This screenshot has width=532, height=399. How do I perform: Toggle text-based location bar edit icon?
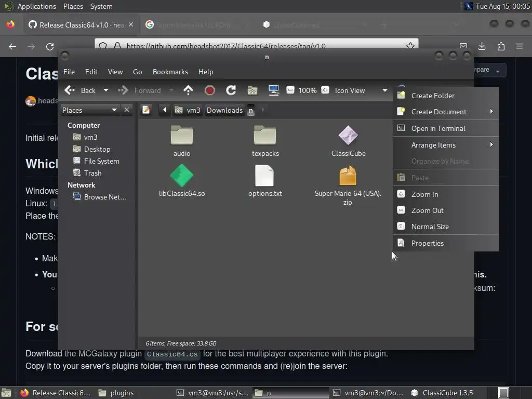[x=146, y=110]
